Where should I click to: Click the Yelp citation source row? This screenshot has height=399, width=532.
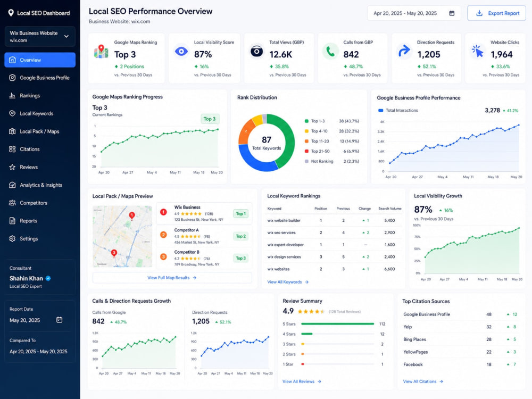[461, 327]
